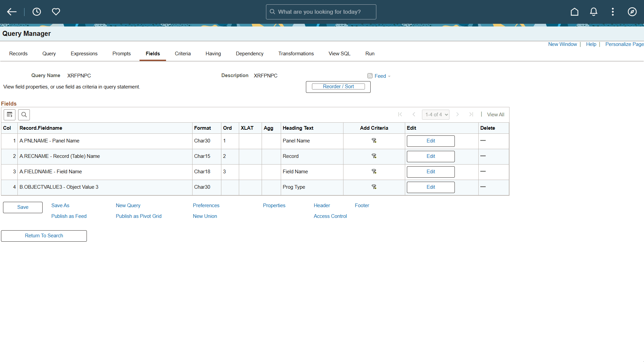Image resolution: width=644 pixels, height=362 pixels.
Task: Open the Having tab
Action: (213, 54)
